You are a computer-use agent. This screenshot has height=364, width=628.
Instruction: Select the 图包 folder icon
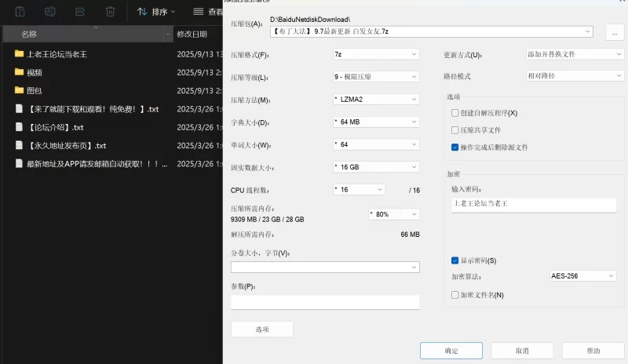[19, 90]
